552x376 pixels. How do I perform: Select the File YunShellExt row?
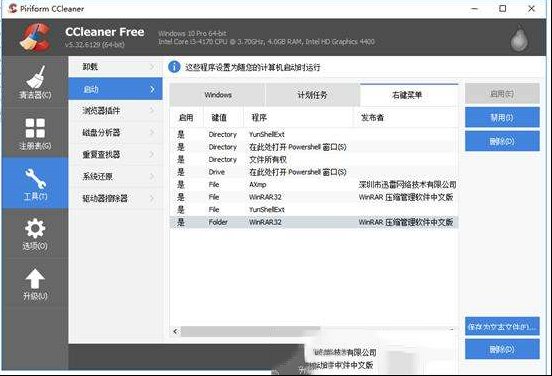(314, 209)
